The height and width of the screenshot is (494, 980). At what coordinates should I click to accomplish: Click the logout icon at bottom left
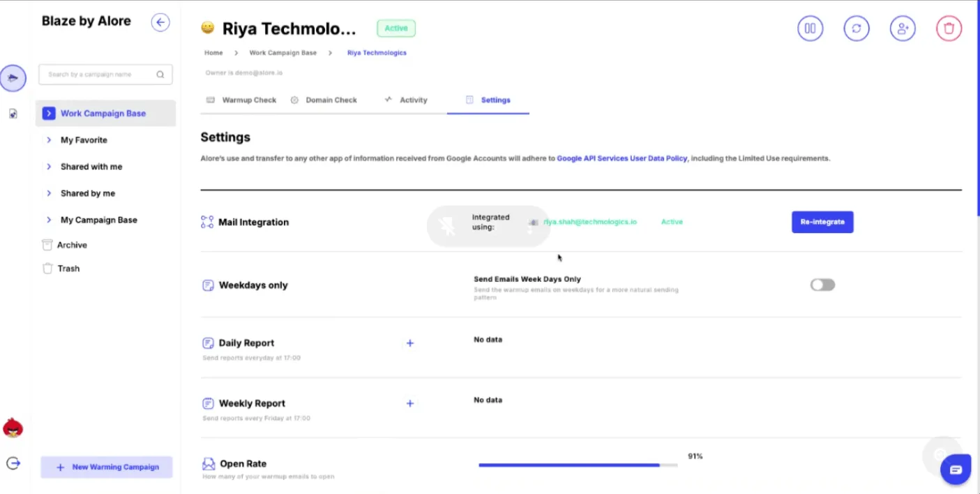[13, 463]
